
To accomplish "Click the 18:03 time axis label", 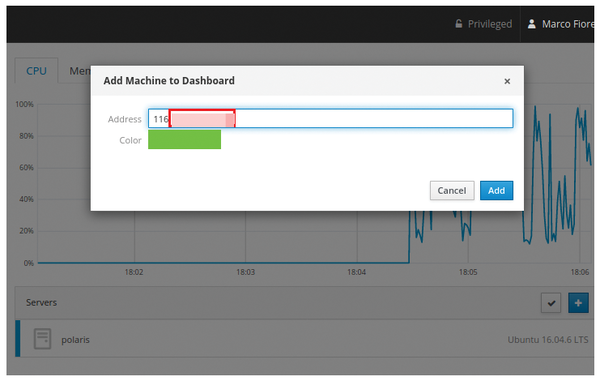I will click(245, 272).
